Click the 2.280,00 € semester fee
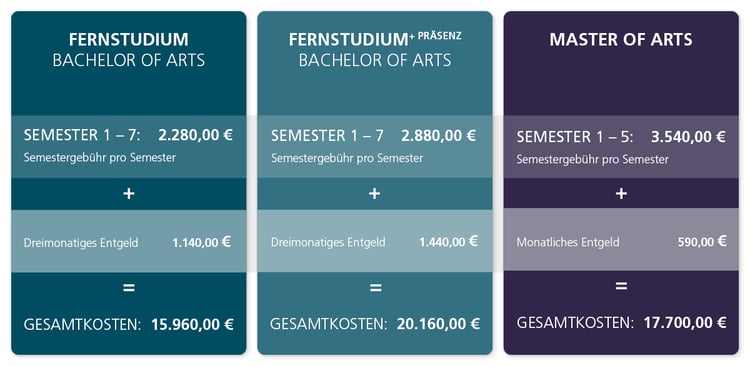The height and width of the screenshot is (366, 750). (x=195, y=135)
